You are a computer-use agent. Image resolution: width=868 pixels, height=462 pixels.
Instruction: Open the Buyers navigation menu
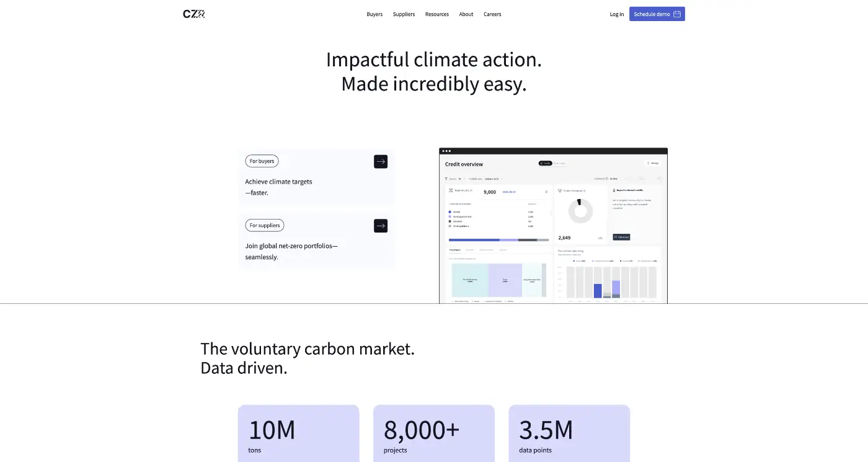[x=374, y=14]
